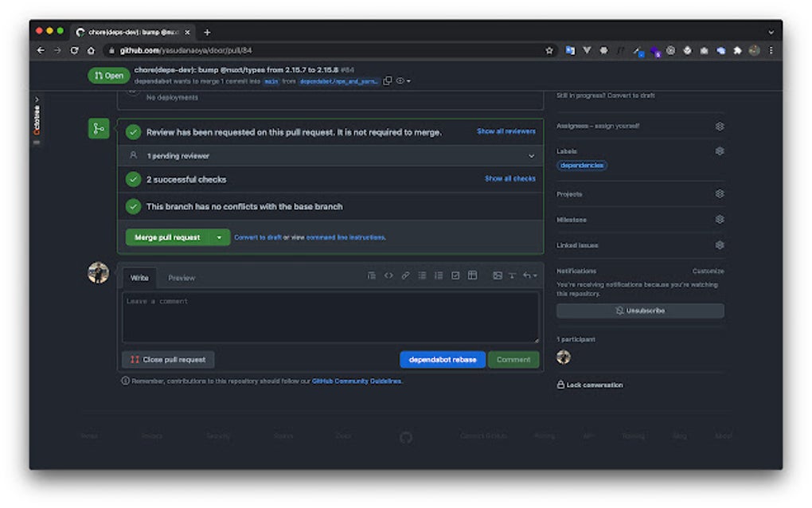Open the merge method dropdown arrow
The width and height of the screenshot is (812, 508).
[219, 238]
